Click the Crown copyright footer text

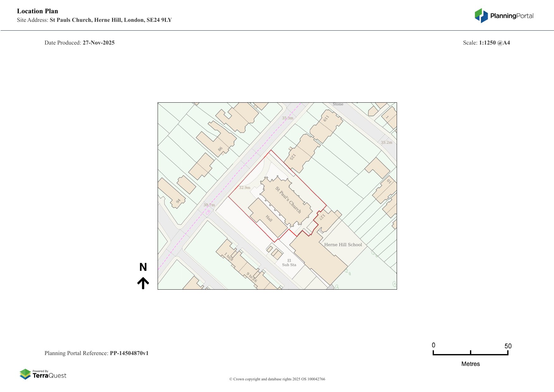pyautogui.click(x=277, y=378)
